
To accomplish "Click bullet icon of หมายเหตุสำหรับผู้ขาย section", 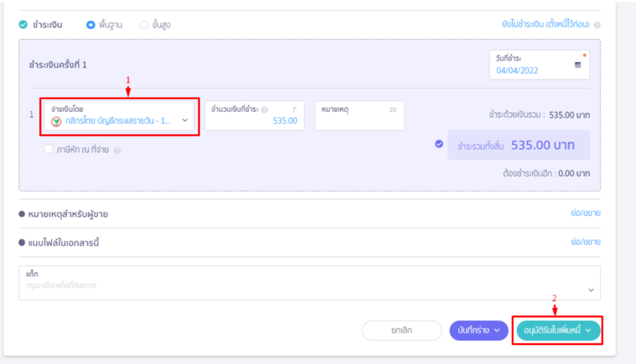I will (x=22, y=214).
